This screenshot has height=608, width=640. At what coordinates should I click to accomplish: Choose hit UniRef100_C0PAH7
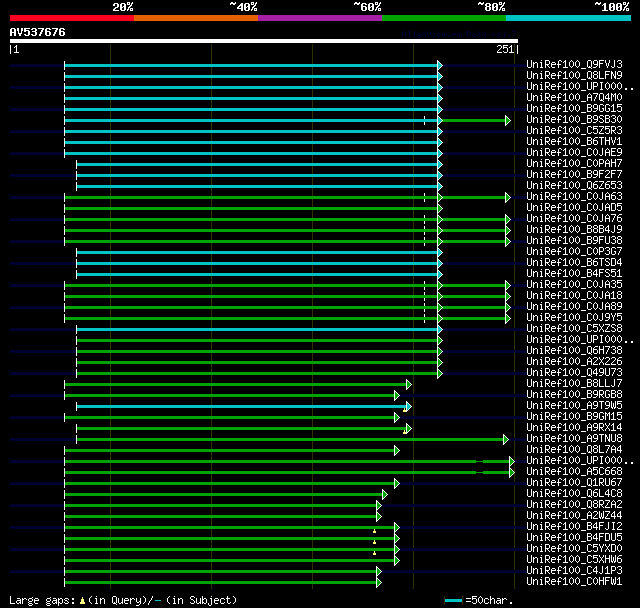pos(574,164)
